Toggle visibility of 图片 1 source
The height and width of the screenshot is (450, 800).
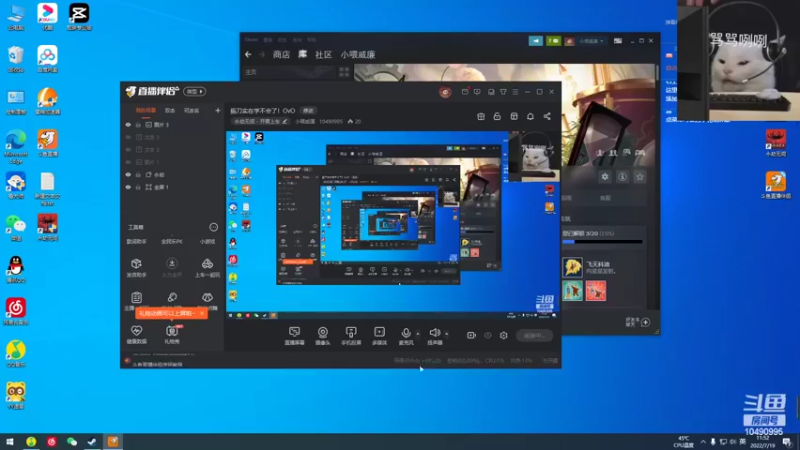[x=128, y=162]
